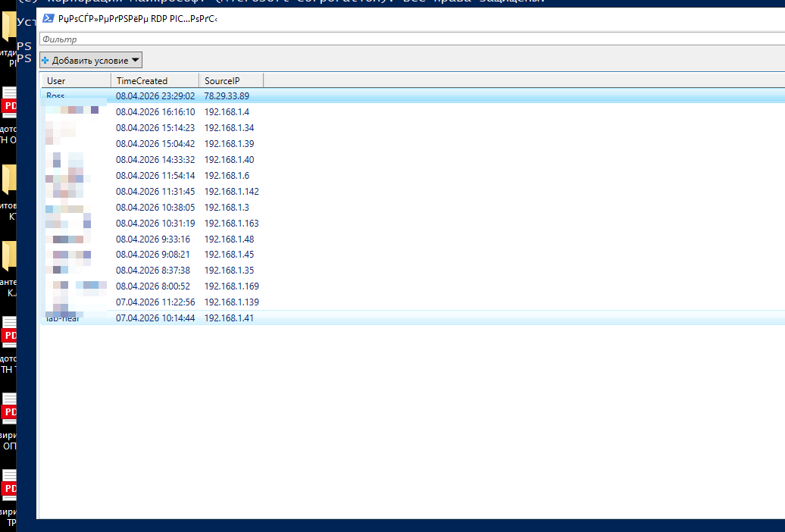Click into the Фильтр search field

tap(409, 39)
